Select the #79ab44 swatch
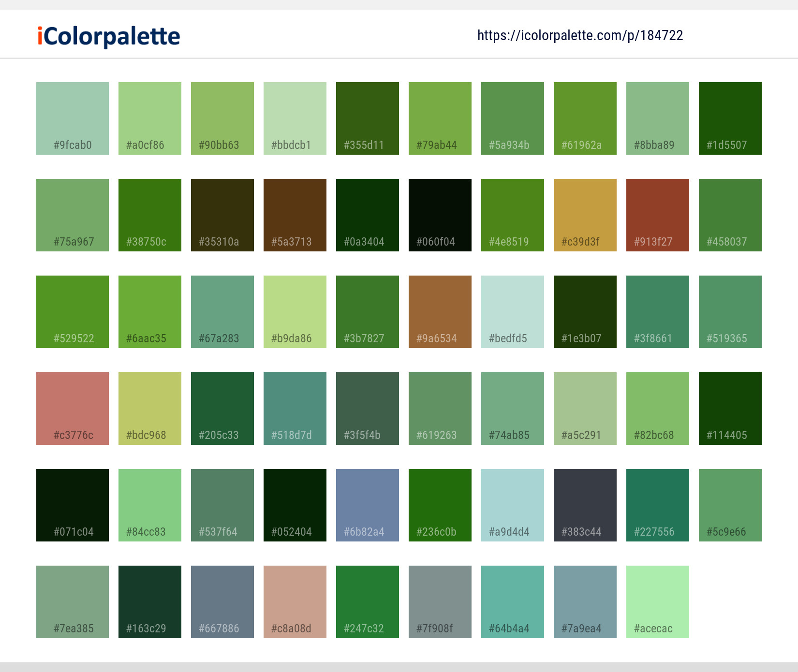Screen dimensions: 798x672 coord(440,118)
